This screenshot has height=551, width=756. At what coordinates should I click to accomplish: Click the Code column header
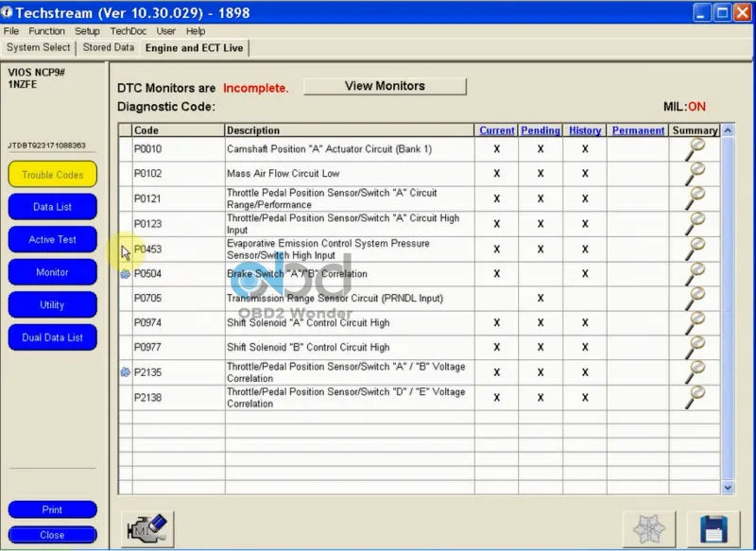tap(179, 130)
